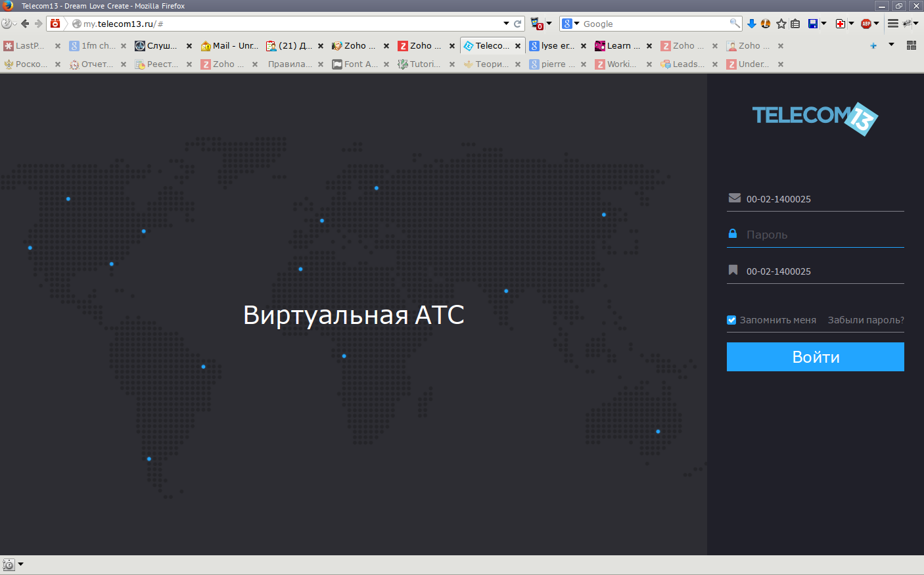Reload the current page
The height and width of the screenshot is (575, 924).
tap(518, 24)
